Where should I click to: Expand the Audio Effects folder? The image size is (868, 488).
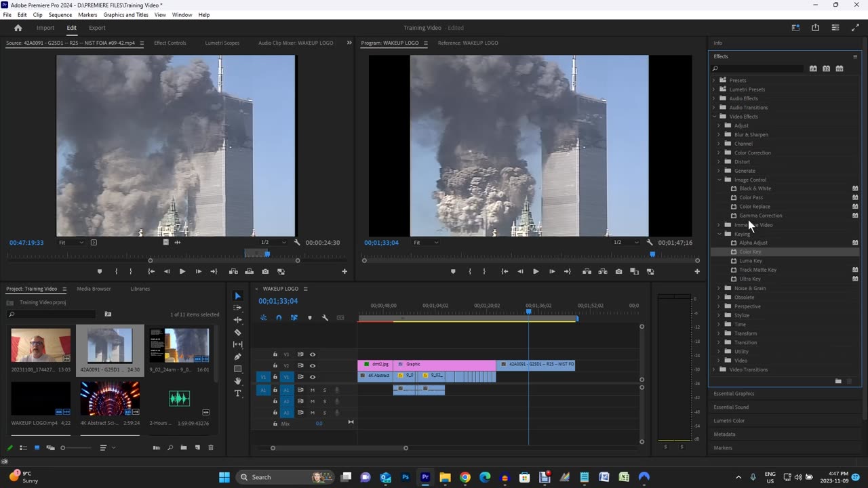coord(714,98)
